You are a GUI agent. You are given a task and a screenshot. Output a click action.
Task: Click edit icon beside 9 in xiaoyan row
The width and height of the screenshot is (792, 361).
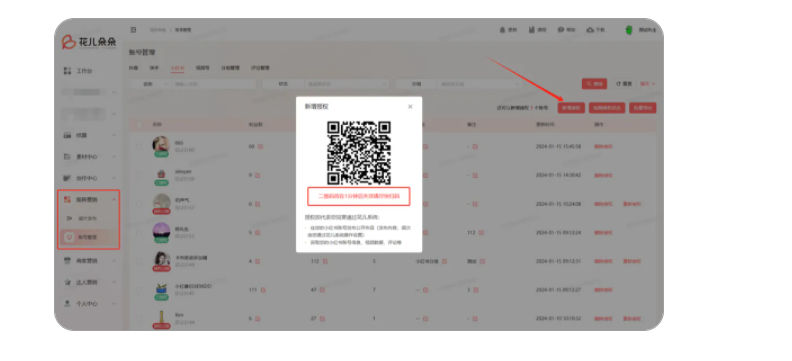point(257,175)
